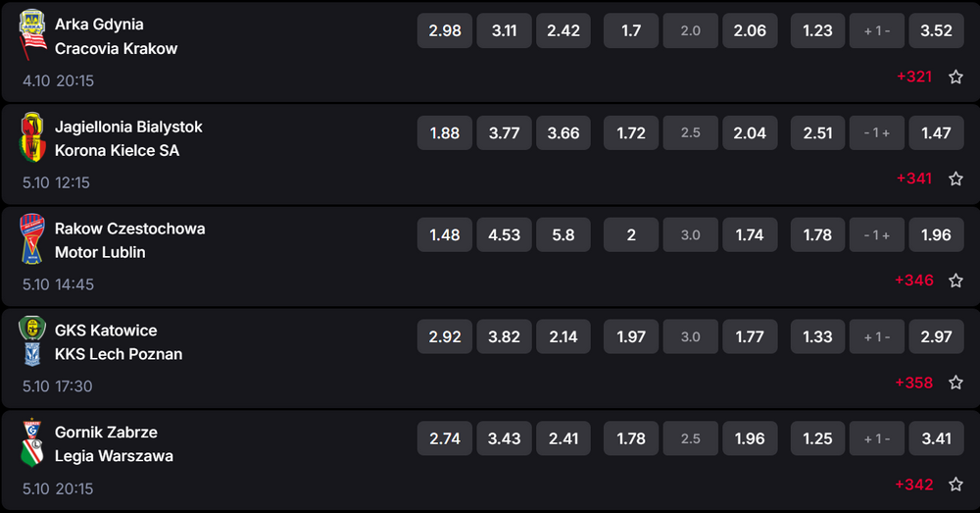Choose handicap odds 1.47 in Jagiellonia match
This screenshot has height=513, width=980.
click(936, 133)
